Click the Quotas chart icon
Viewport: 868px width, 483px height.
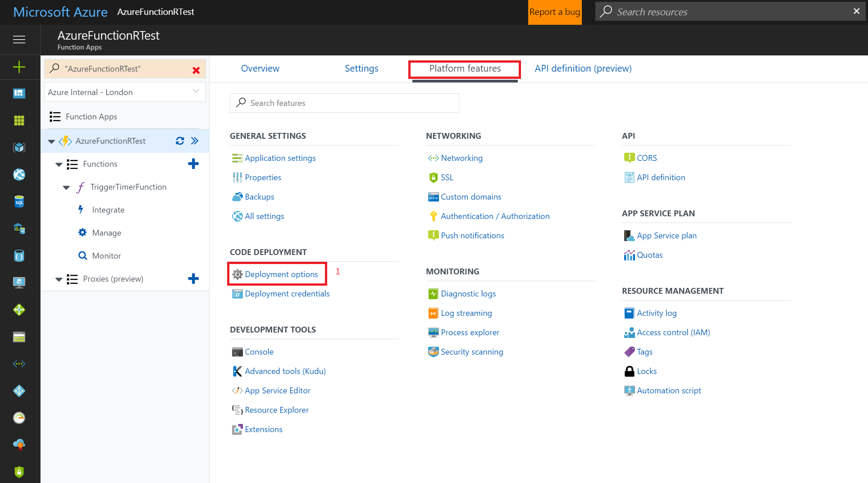629,255
